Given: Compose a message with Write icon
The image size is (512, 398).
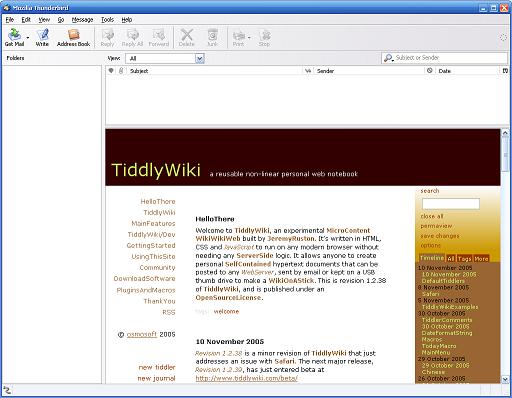Looking at the screenshot, I should 42,37.
